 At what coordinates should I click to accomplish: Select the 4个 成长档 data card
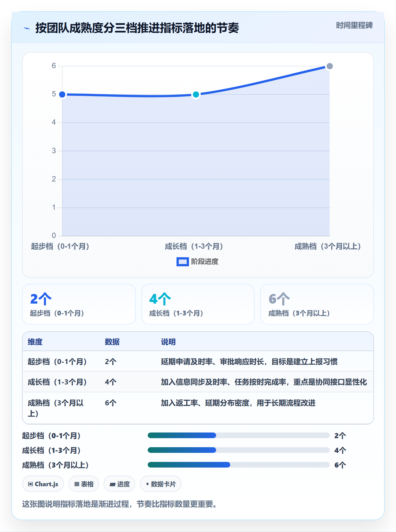(198, 304)
